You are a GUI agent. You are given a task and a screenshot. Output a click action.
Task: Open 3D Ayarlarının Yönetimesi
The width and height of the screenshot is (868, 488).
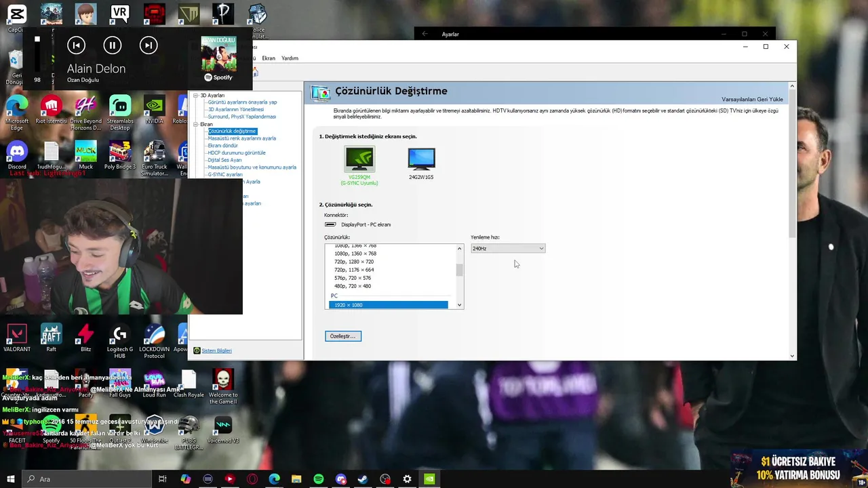click(x=236, y=109)
